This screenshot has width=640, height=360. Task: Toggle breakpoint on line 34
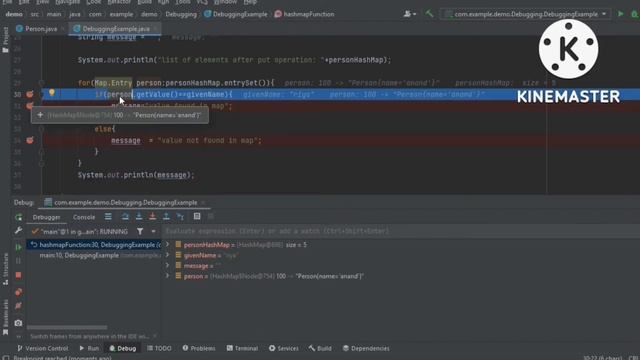pyautogui.click(x=30, y=140)
